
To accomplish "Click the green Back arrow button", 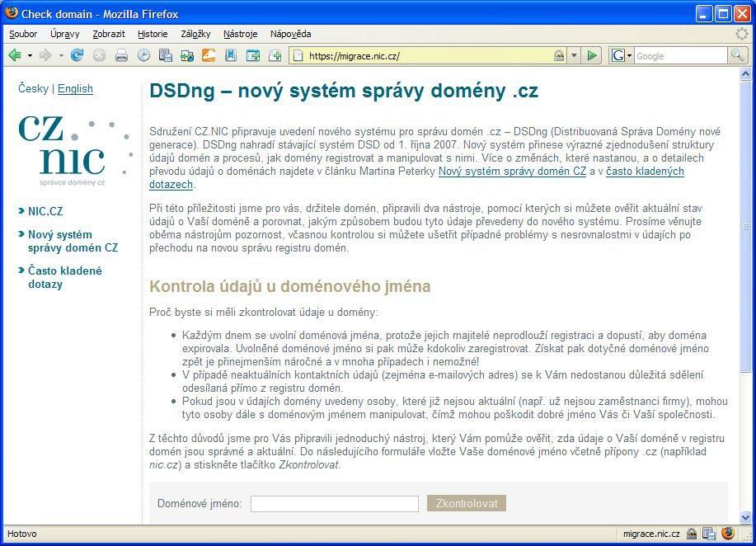I will (15, 55).
